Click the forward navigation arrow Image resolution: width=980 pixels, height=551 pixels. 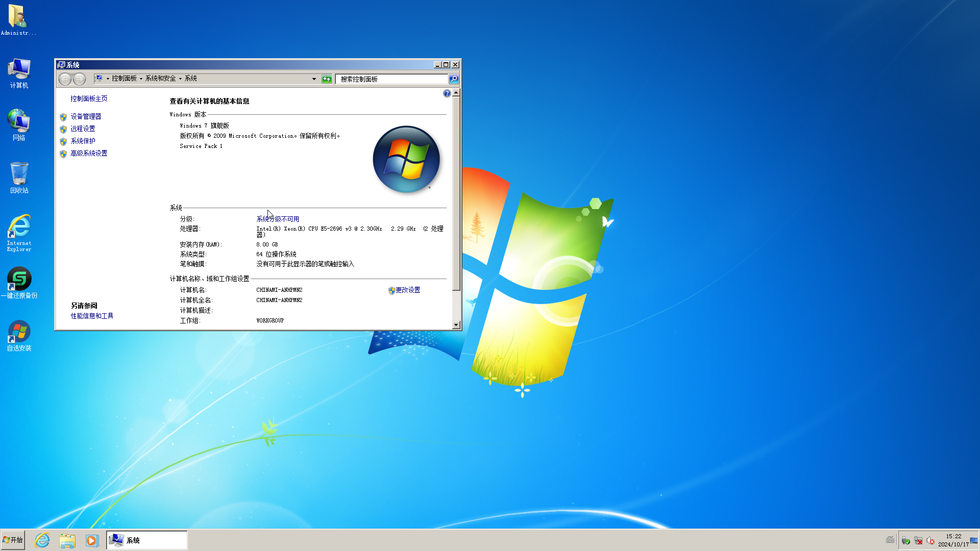[80, 79]
